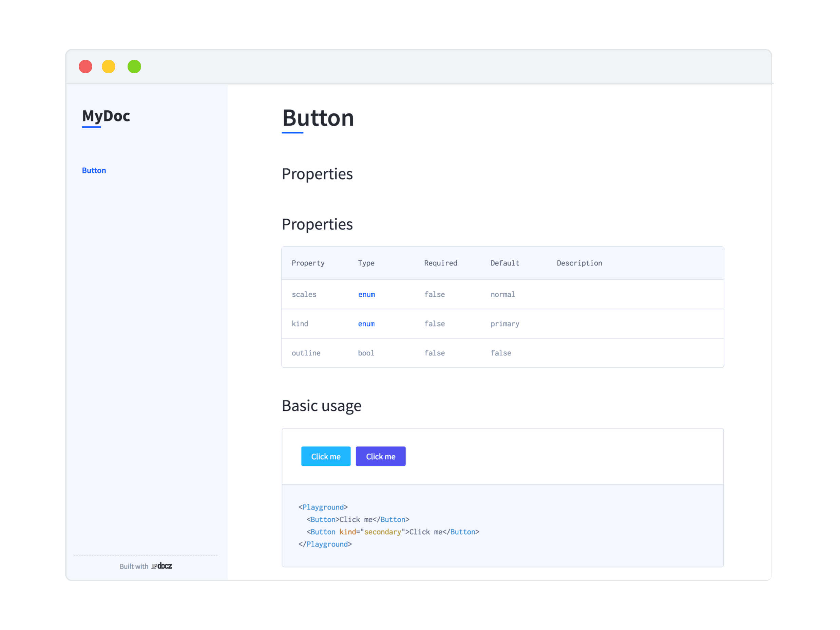Click the Property column header
840x630 pixels.
click(308, 263)
